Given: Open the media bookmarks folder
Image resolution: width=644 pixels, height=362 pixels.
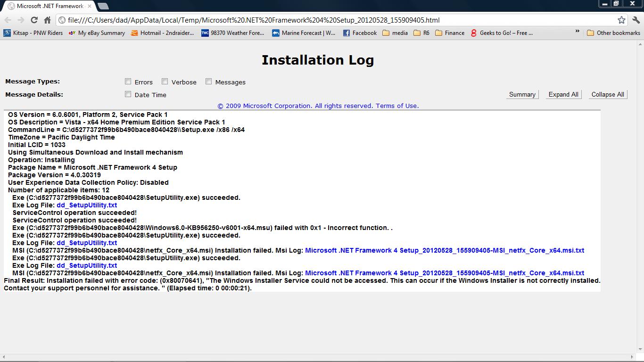Looking at the screenshot, I should pos(395,33).
